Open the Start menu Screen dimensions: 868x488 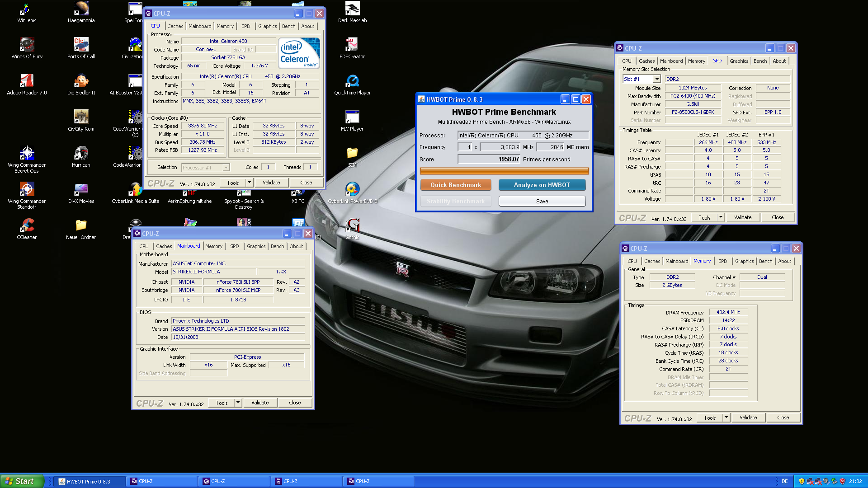click(x=22, y=481)
